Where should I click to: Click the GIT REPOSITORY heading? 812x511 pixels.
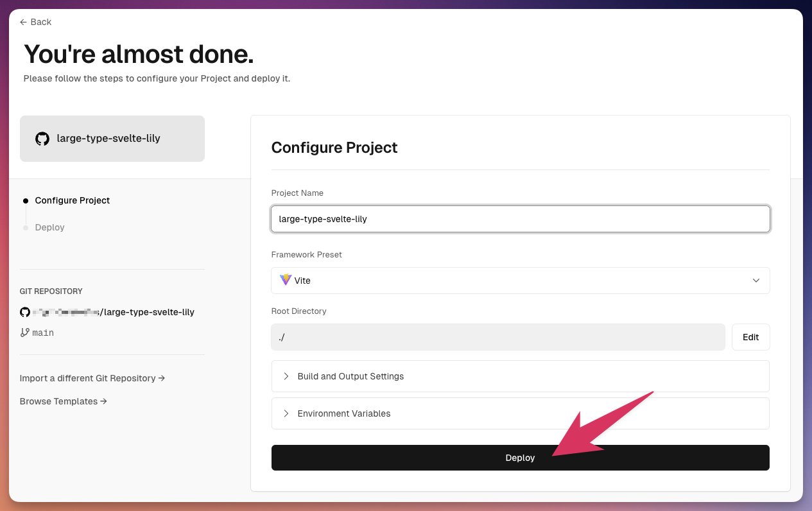[51, 291]
